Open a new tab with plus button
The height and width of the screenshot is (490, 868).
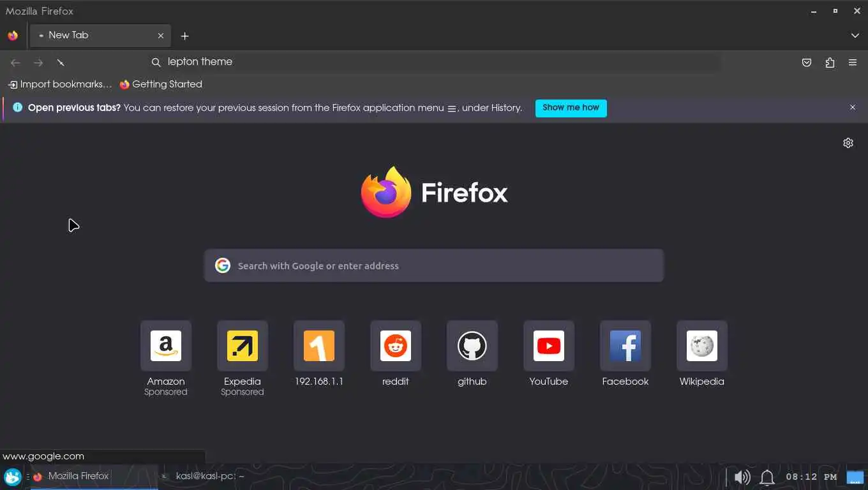click(x=184, y=36)
